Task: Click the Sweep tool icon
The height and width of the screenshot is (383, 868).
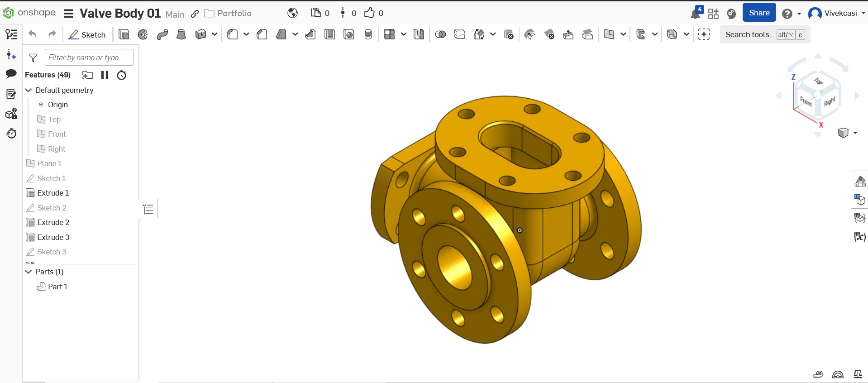Action: [x=162, y=34]
